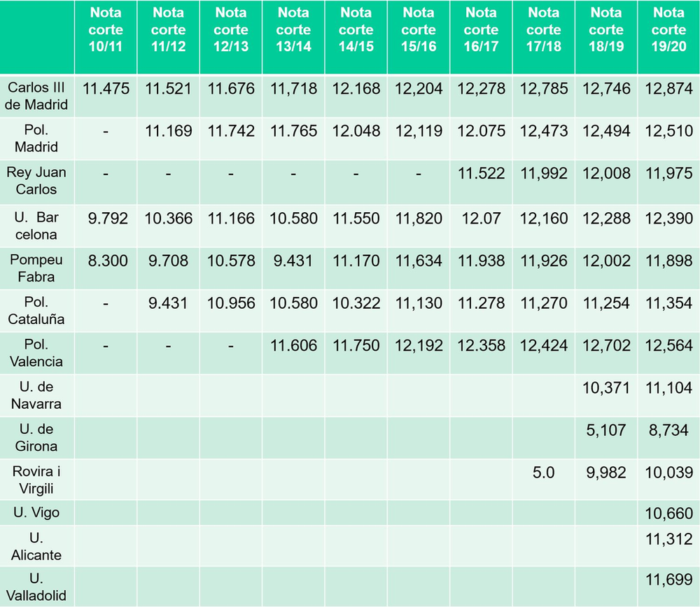The height and width of the screenshot is (607, 700).
Task: Select cell value 8,734 for U. de Girona
Action: pos(668,431)
